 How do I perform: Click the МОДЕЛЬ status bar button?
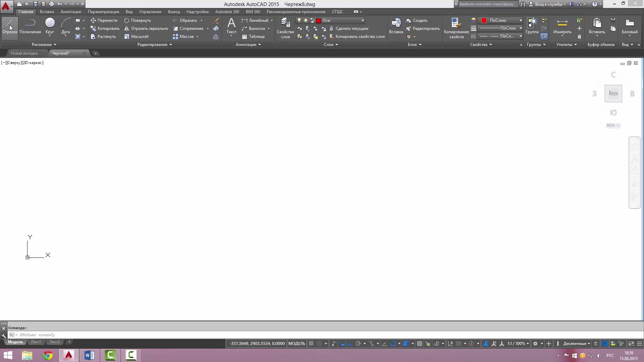click(297, 344)
